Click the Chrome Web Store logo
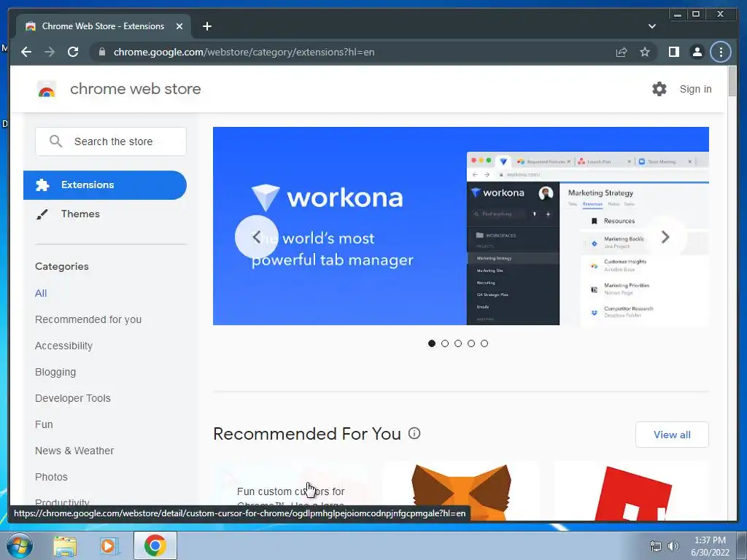 pyautogui.click(x=46, y=89)
